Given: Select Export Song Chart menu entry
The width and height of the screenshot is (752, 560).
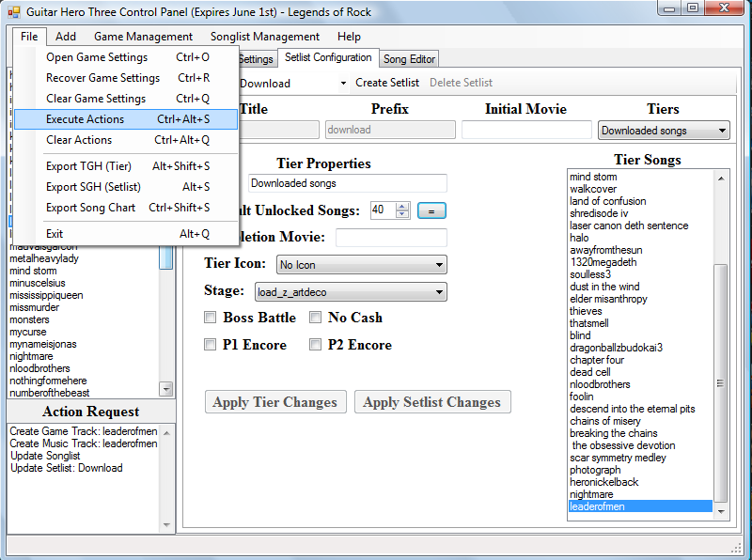Looking at the screenshot, I should (x=127, y=207).
